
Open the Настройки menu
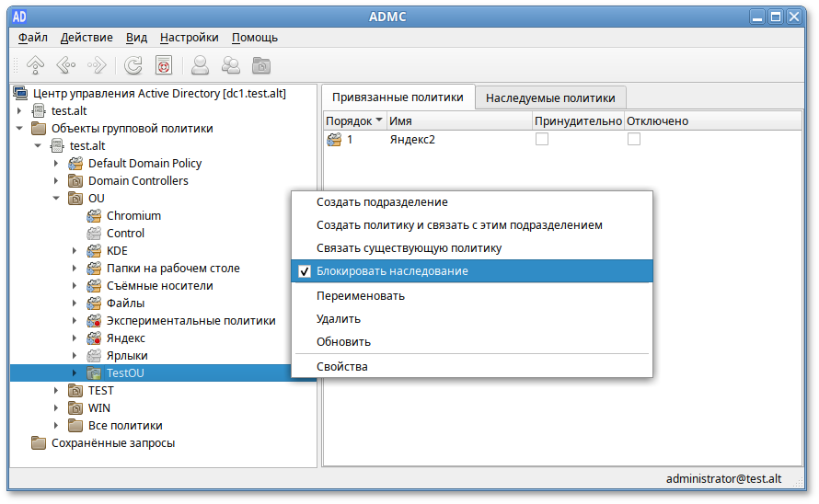[x=189, y=38]
